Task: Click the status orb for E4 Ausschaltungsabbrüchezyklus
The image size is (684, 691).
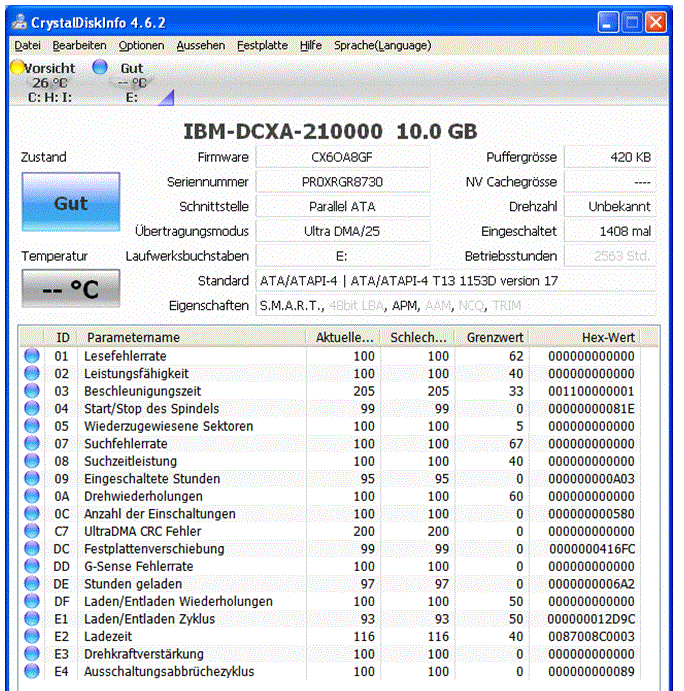Action: click(32, 671)
